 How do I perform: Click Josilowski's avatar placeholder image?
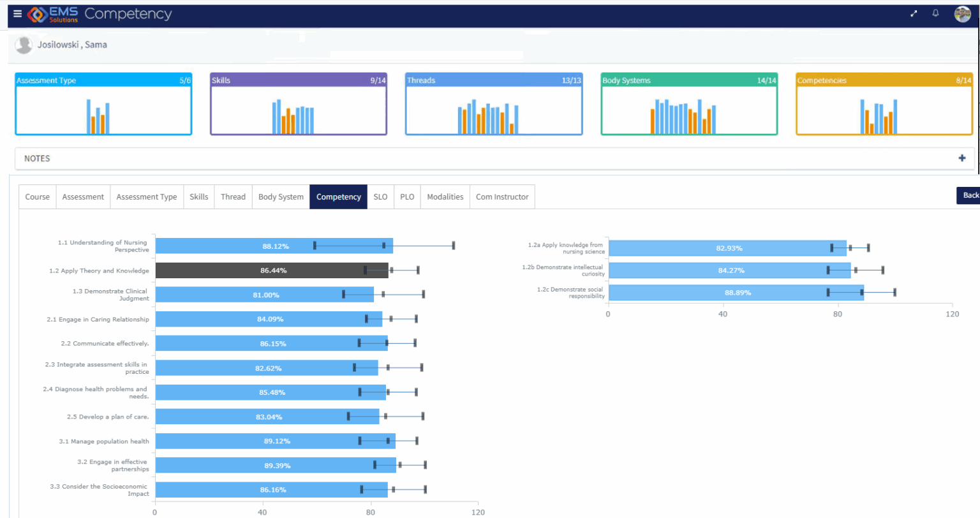tap(24, 45)
